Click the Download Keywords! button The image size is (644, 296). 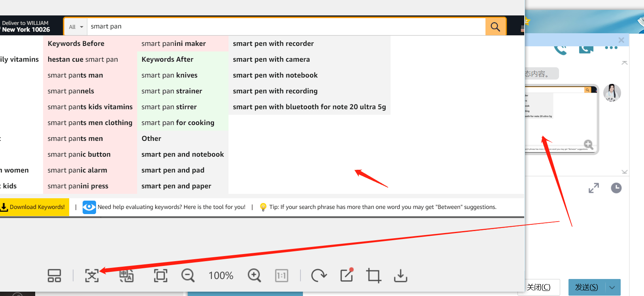point(34,207)
